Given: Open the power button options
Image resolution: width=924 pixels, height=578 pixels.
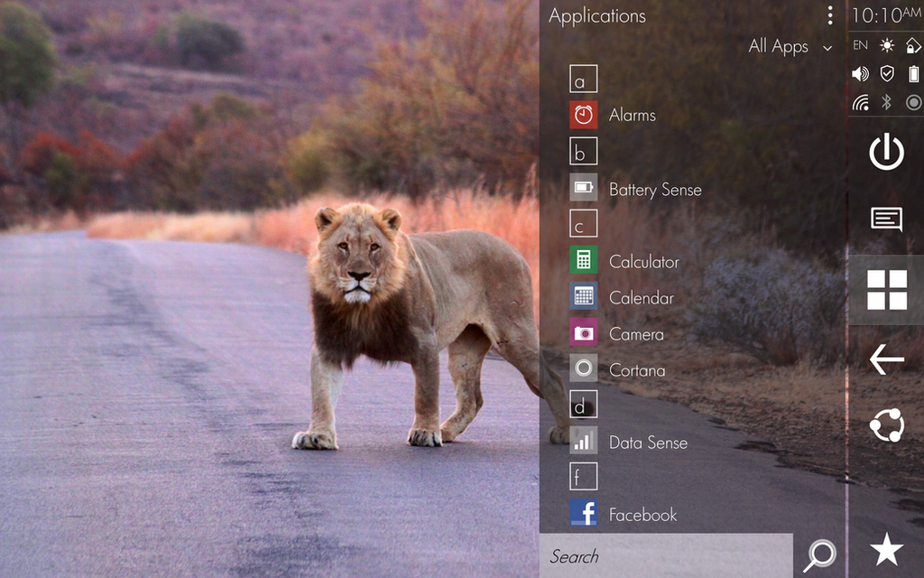Looking at the screenshot, I should pyautogui.click(x=886, y=152).
